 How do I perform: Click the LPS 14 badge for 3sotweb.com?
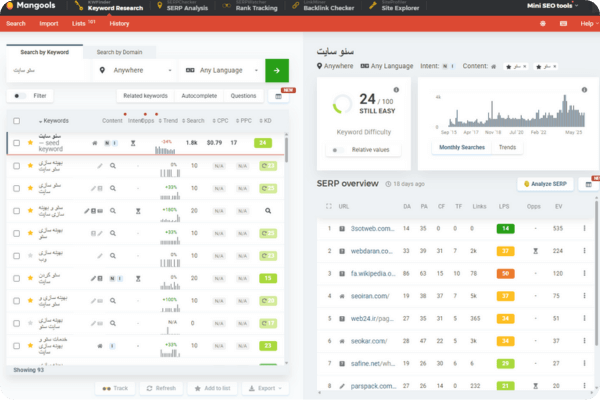(x=505, y=229)
